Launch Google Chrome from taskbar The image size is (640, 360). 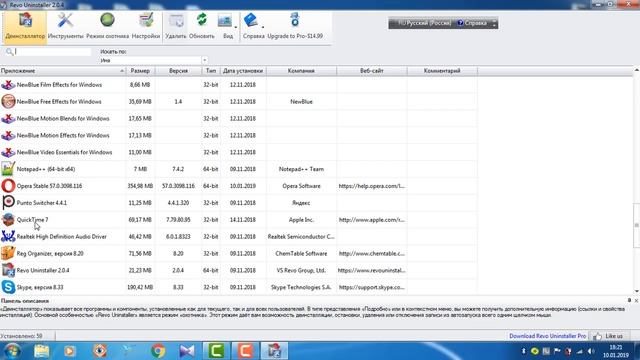[158, 351]
